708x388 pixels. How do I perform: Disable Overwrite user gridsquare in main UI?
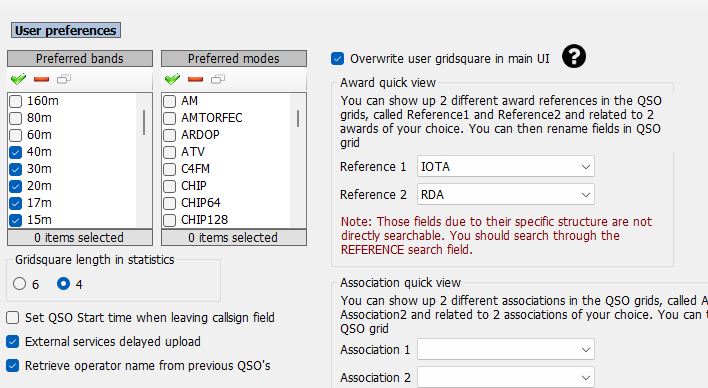tap(337, 59)
